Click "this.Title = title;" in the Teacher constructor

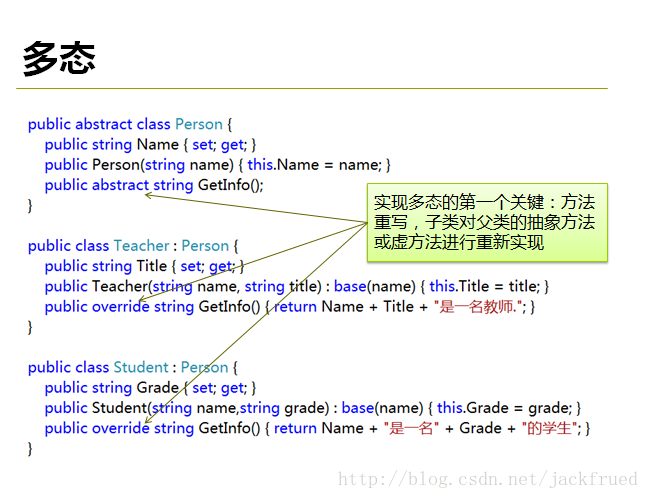tap(485, 286)
